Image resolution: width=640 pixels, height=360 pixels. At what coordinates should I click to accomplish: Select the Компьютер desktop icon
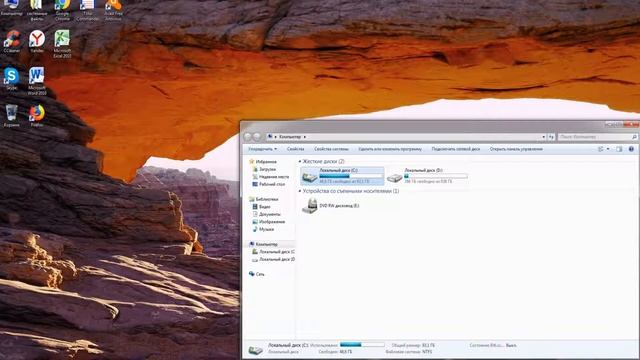pos(11,8)
